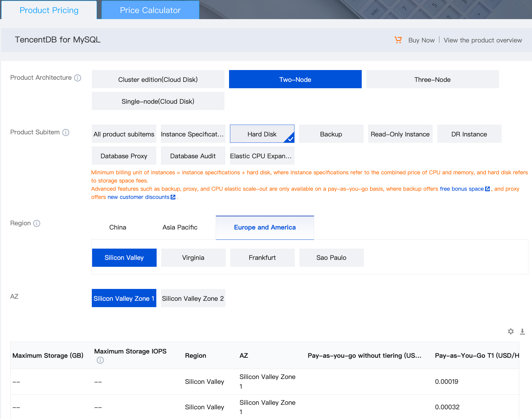Image resolution: width=532 pixels, height=419 pixels.
Task: Open View the product overview link
Action: coord(483,40)
